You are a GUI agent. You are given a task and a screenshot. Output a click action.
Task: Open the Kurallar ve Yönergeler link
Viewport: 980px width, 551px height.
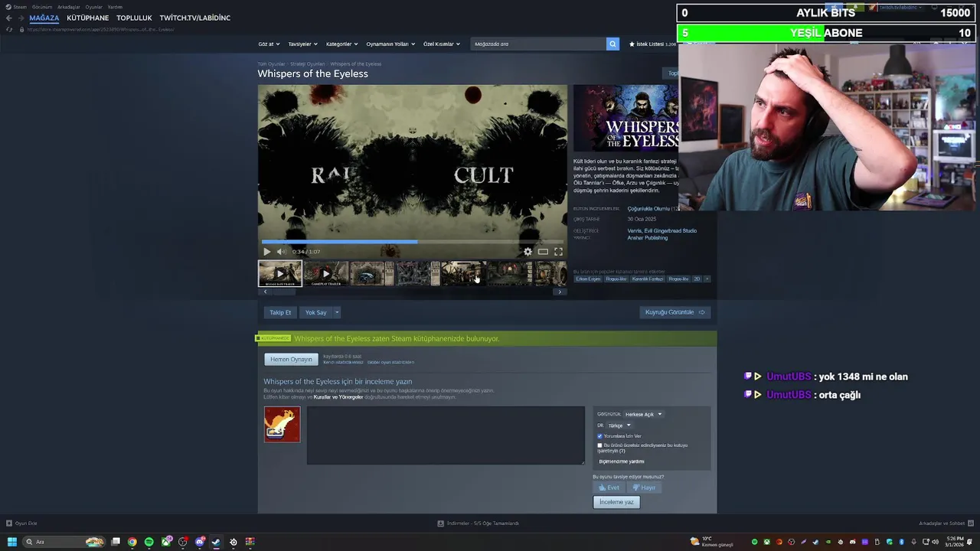(338, 397)
